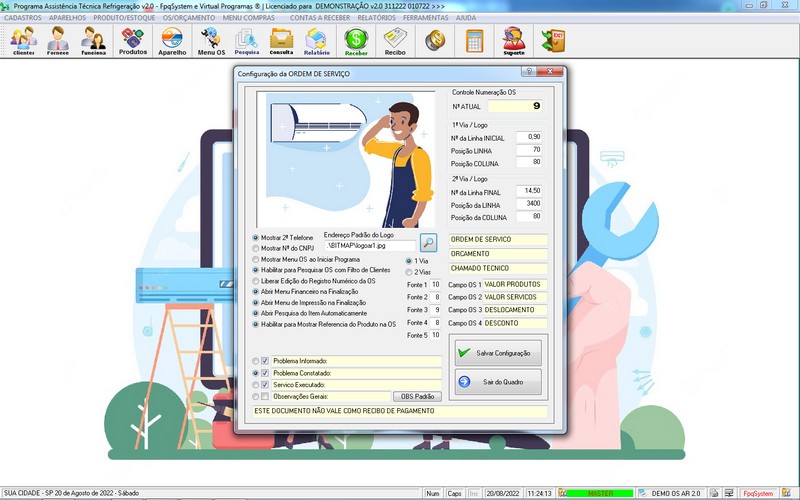Uncheck the Serviço Executado checkbox

[x=265, y=385]
